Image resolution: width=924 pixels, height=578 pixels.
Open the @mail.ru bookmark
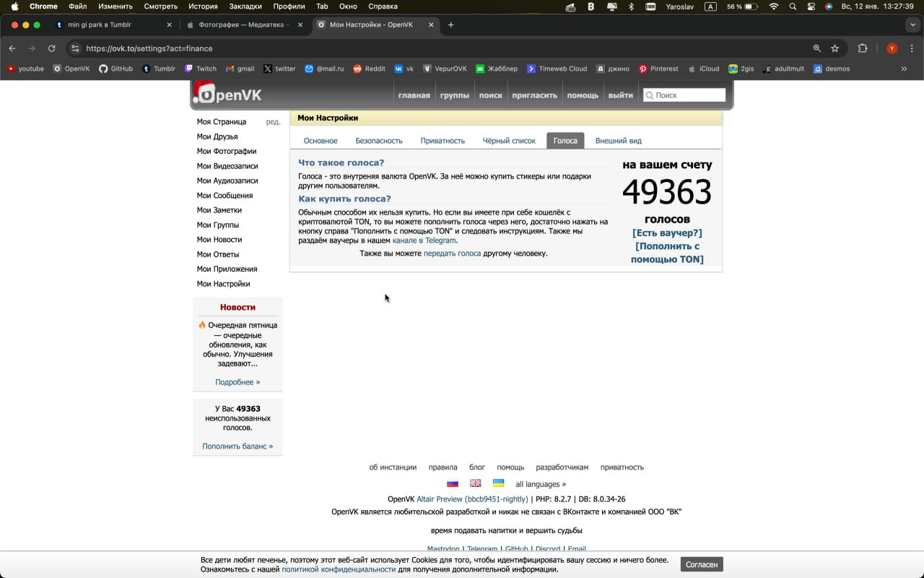[x=324, y=69]
